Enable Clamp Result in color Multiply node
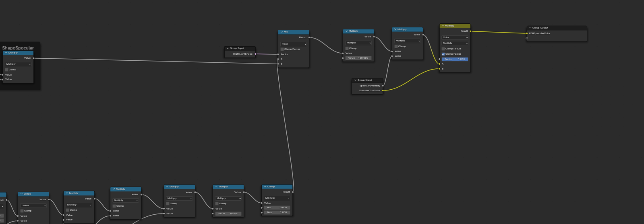This screenshot has width=644, height=224. [443, 49]
